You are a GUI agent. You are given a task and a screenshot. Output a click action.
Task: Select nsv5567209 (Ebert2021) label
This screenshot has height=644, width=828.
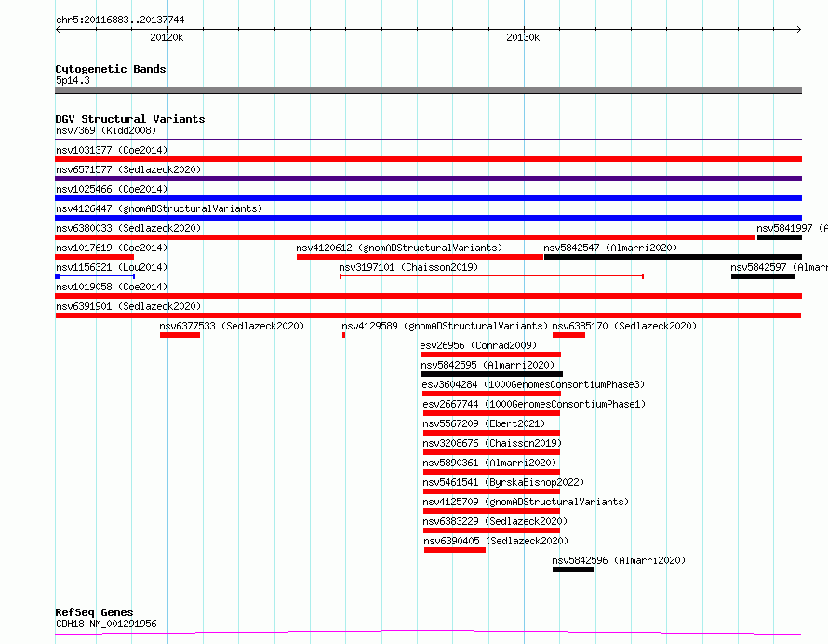click(x=484, y=423)
